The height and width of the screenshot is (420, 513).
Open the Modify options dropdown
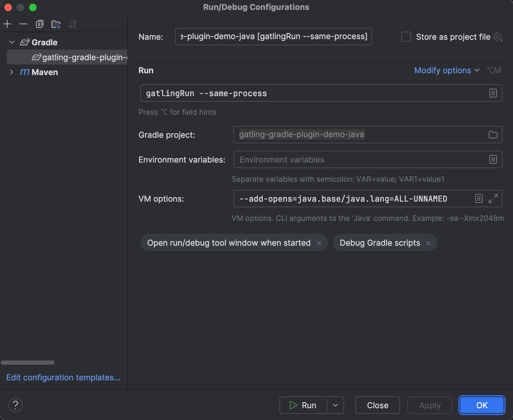[447, 70]
